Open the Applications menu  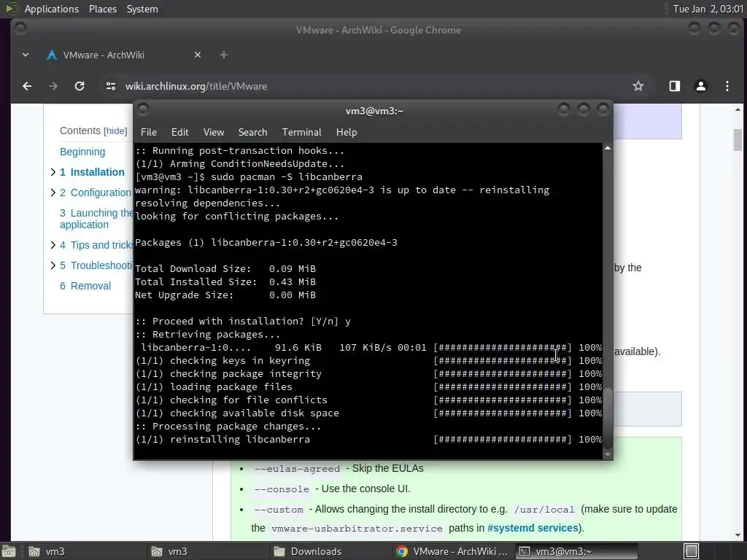pos(52,9)
